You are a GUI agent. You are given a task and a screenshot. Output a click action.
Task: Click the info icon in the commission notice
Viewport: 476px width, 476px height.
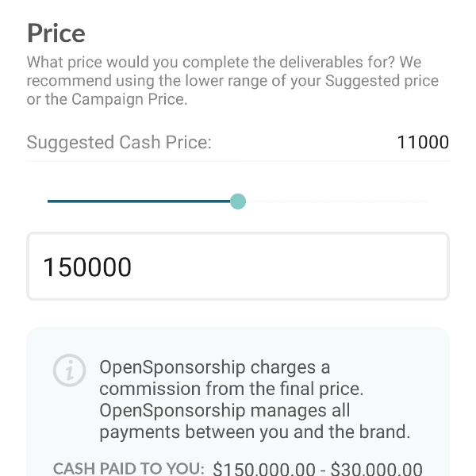coord(69,370)
